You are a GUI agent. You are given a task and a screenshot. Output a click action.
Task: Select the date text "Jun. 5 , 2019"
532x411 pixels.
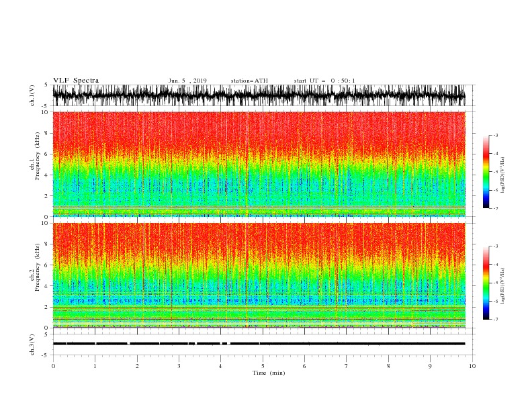tap(187, 81)
